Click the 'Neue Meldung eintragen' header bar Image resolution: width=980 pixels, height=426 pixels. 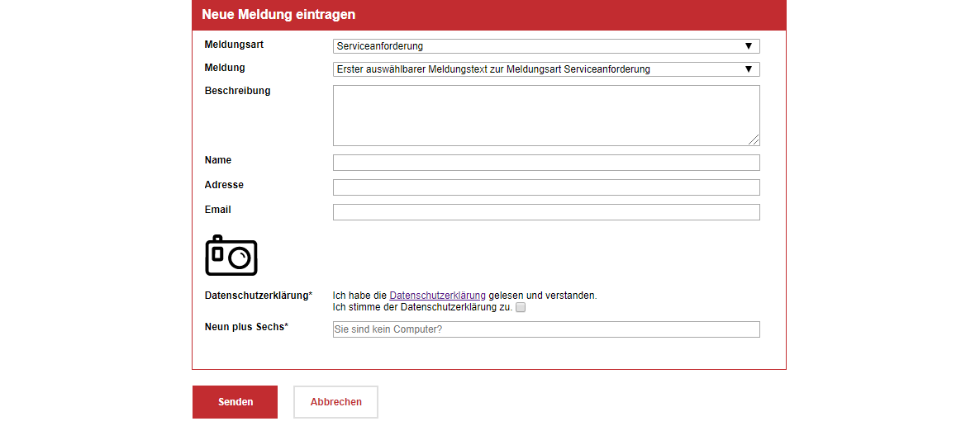(x=488, y=15)
